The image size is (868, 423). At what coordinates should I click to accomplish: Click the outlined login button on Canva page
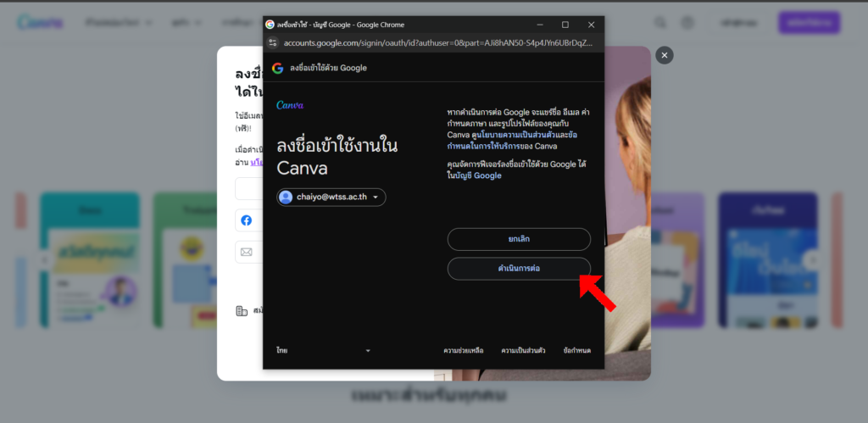[739, 23]
